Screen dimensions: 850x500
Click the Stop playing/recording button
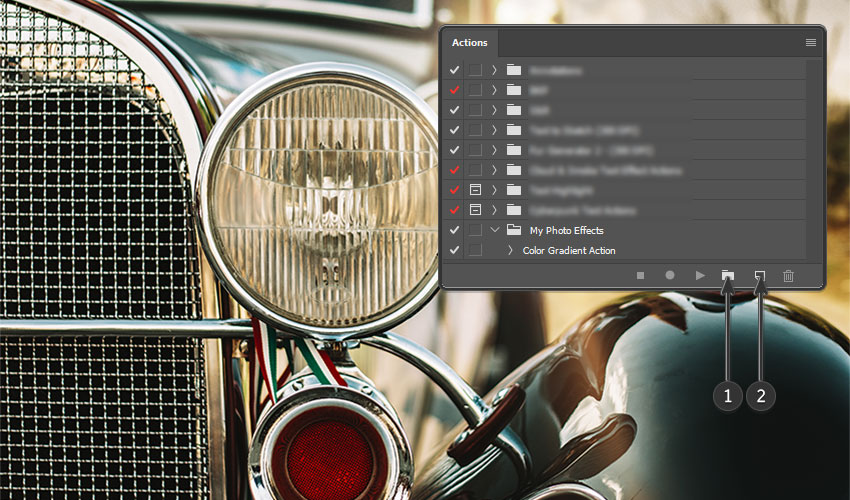(x=640, y=275)
